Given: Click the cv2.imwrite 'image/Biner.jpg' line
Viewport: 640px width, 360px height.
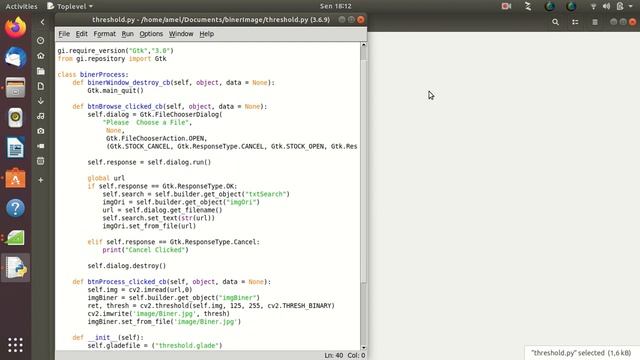Looking at the screenshot, I should coord(158,313).
